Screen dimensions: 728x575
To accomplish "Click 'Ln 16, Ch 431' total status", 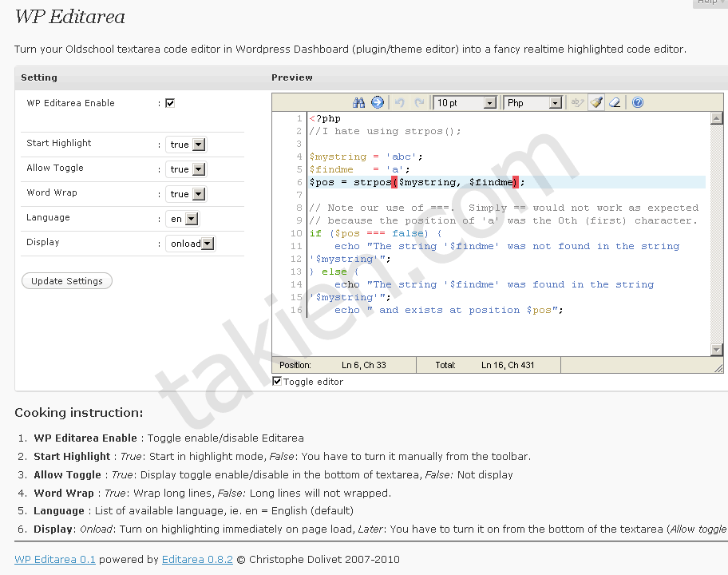I will [x=508, y=365].
